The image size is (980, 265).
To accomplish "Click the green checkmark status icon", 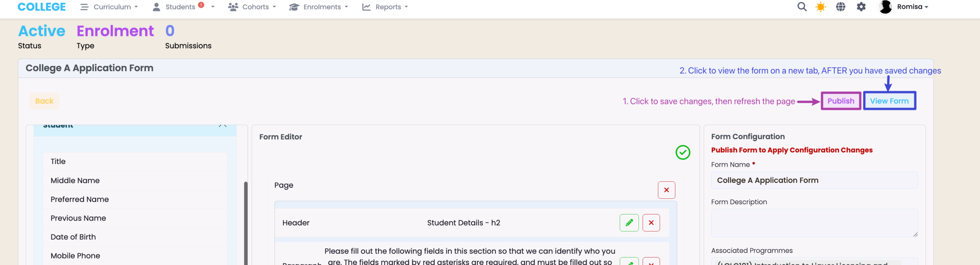I will (683, 153).
